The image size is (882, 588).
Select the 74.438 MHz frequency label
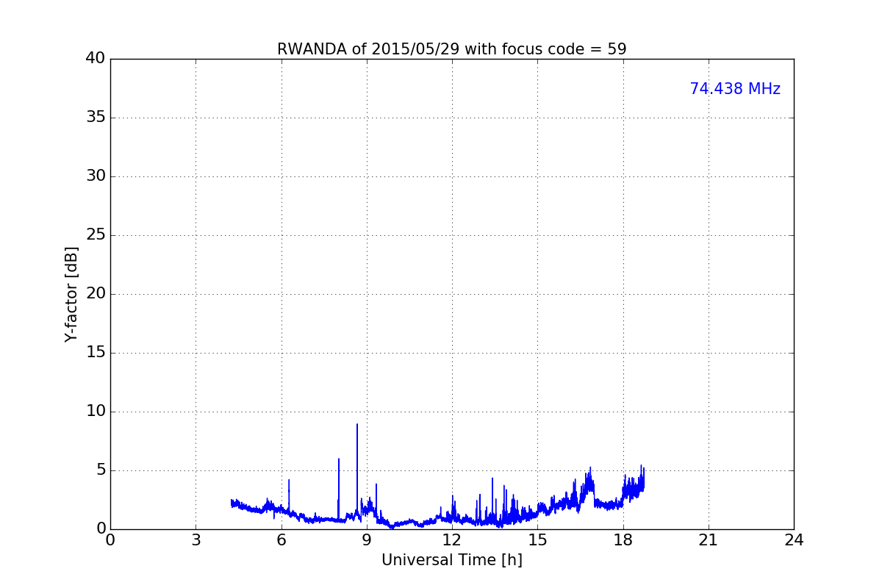coord(735,89)
